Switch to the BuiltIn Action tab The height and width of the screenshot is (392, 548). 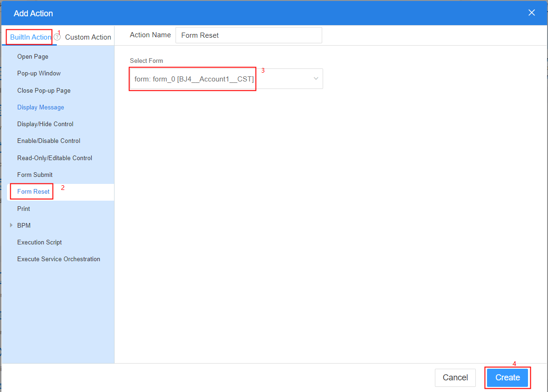pos(30,37)
